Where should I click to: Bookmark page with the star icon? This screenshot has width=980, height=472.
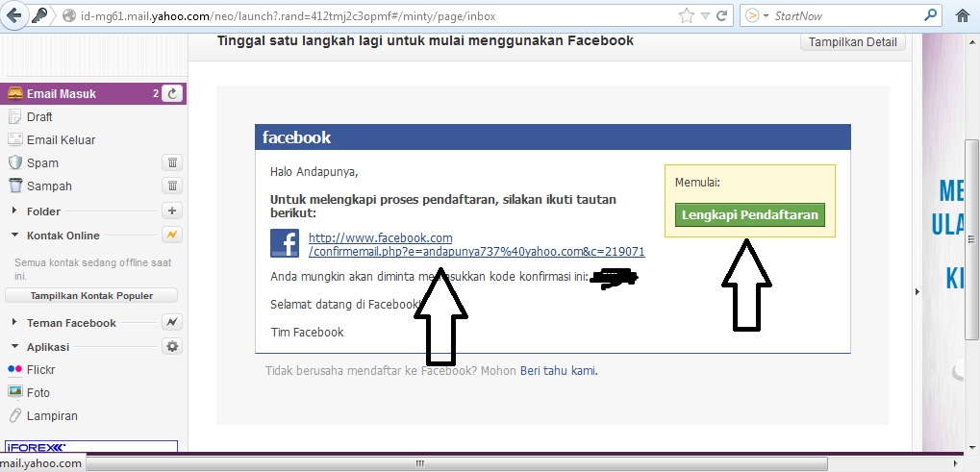(x=687, y=16)
